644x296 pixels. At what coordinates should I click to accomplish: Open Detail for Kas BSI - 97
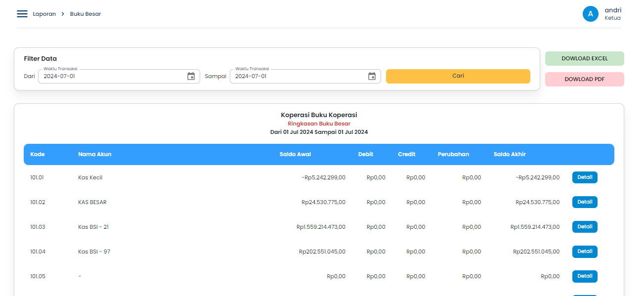tap(585, 252)
